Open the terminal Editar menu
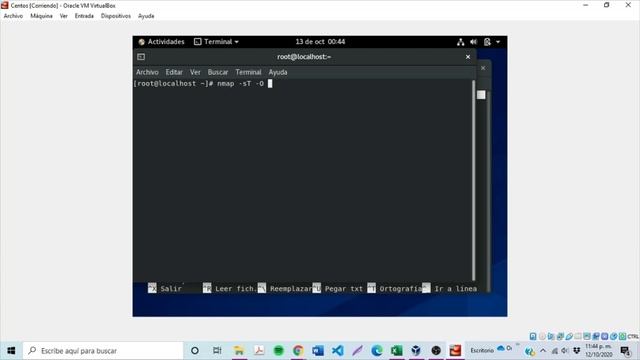640x360 pixels. [174, 72]
